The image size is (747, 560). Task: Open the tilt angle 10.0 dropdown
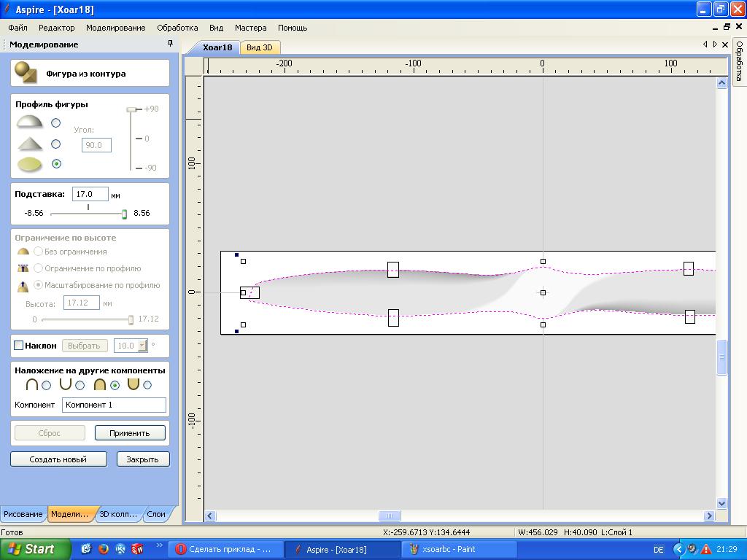tap(142, 346)
